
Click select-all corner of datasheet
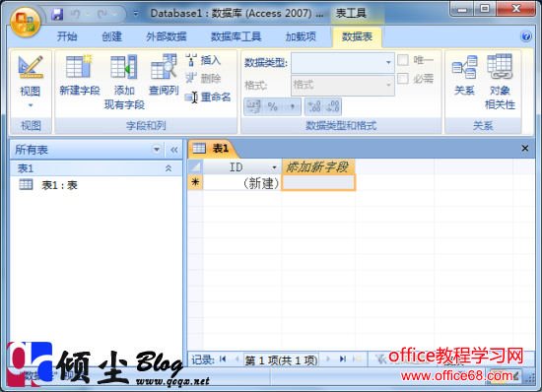pyautogui.click(x=195, y=167)
